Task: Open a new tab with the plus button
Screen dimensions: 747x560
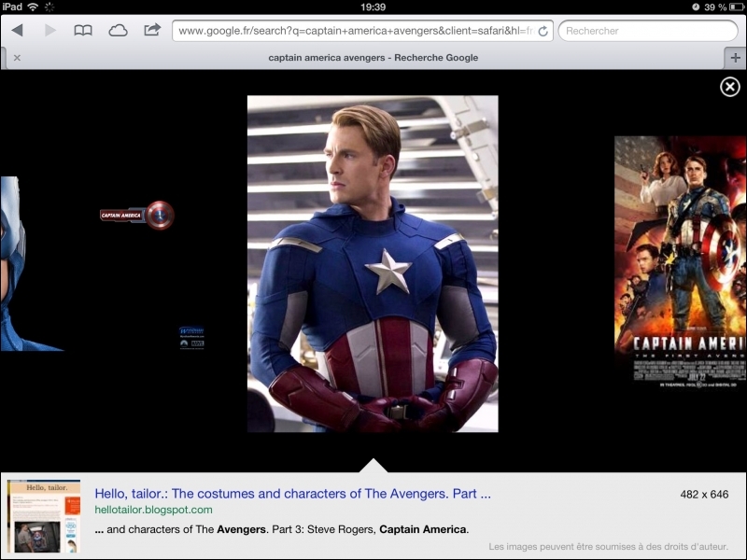Action: click(735, 58)
